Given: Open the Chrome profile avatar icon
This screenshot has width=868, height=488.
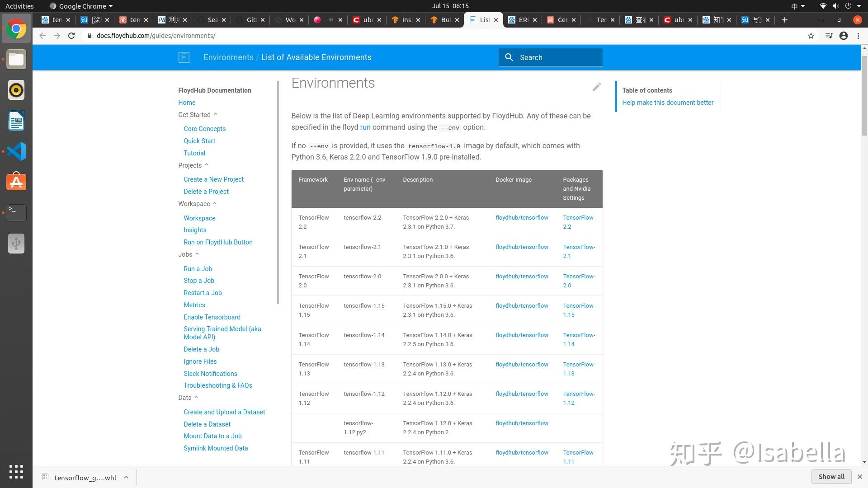Looking at the screenshot, I should (844, 36).
